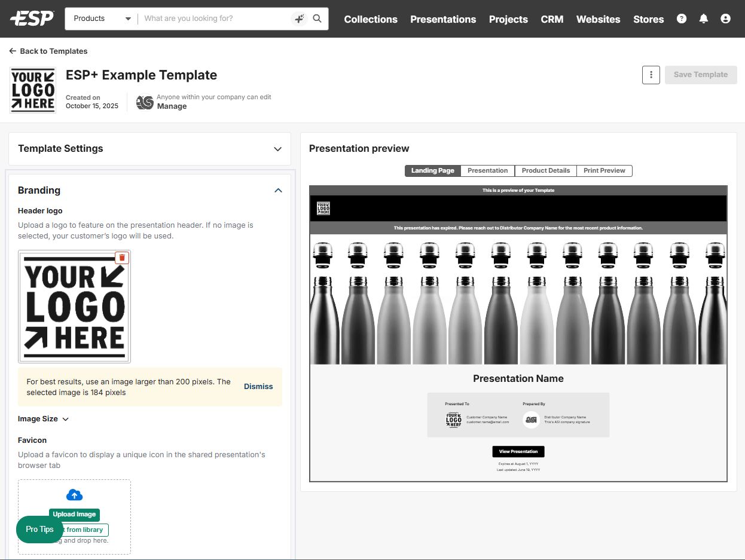Click the cloud upload icon for favicon
The height and width of the screenshot is (560, 745).
(x=74, y=495)
